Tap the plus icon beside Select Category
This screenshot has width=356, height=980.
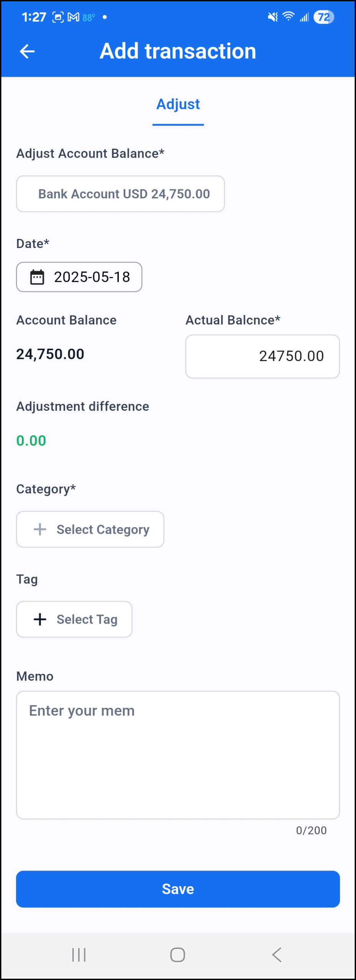pos(40,529)
